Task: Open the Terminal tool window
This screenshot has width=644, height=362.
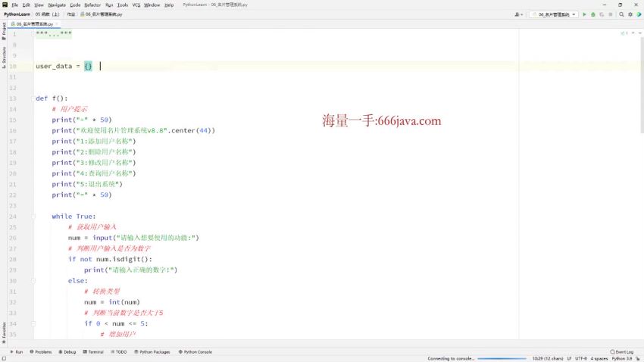Action: point(93,352)
